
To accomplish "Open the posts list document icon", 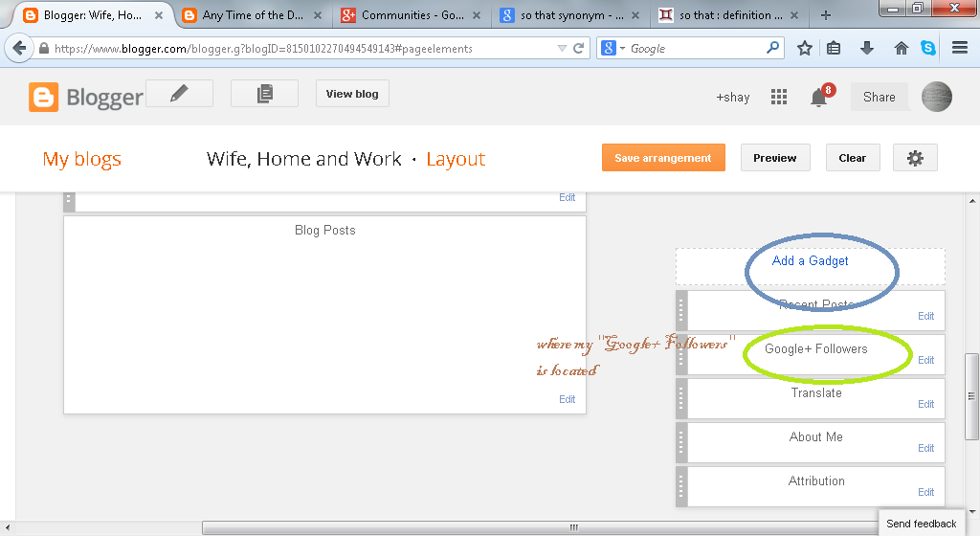I will pos(264,94).
